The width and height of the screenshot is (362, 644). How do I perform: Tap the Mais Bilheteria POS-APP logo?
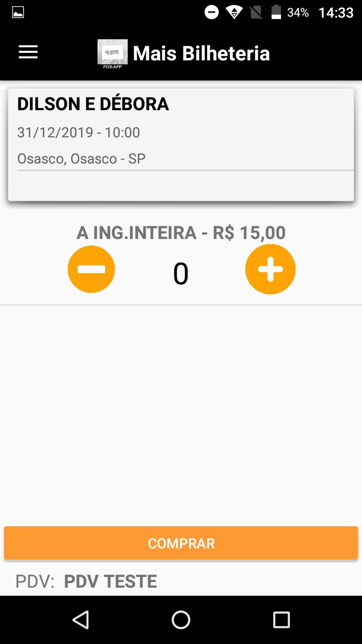(x=113, y=53)
